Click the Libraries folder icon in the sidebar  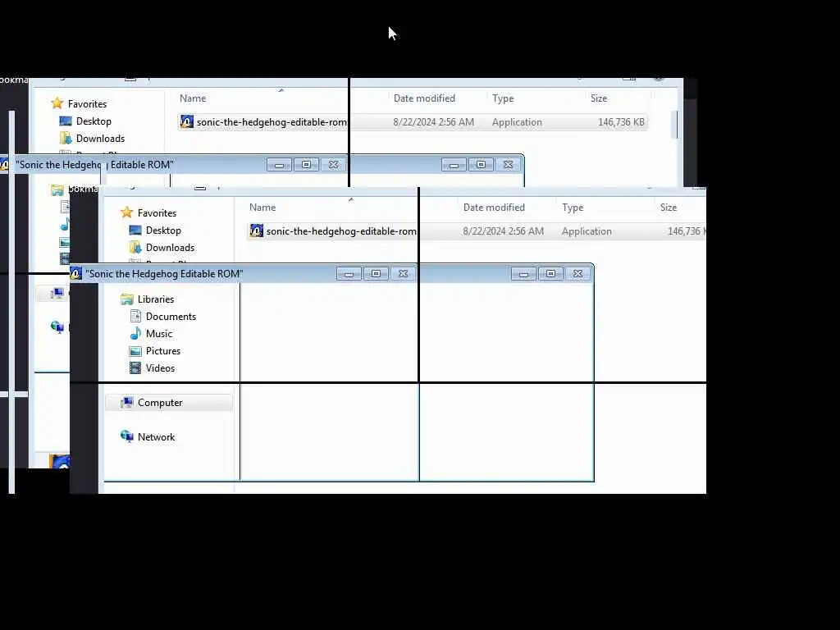coord(127,299)
